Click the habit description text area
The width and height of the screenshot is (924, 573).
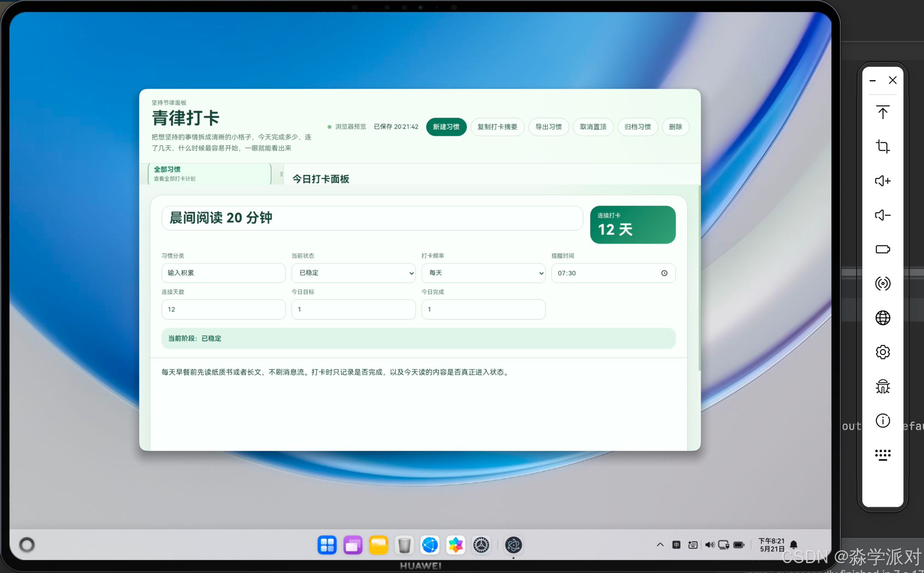(x=419, y=404)
